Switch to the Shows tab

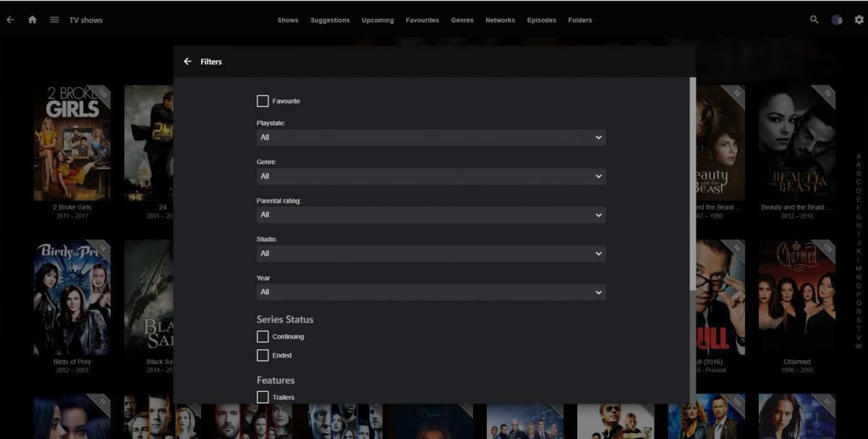(288, 20)
